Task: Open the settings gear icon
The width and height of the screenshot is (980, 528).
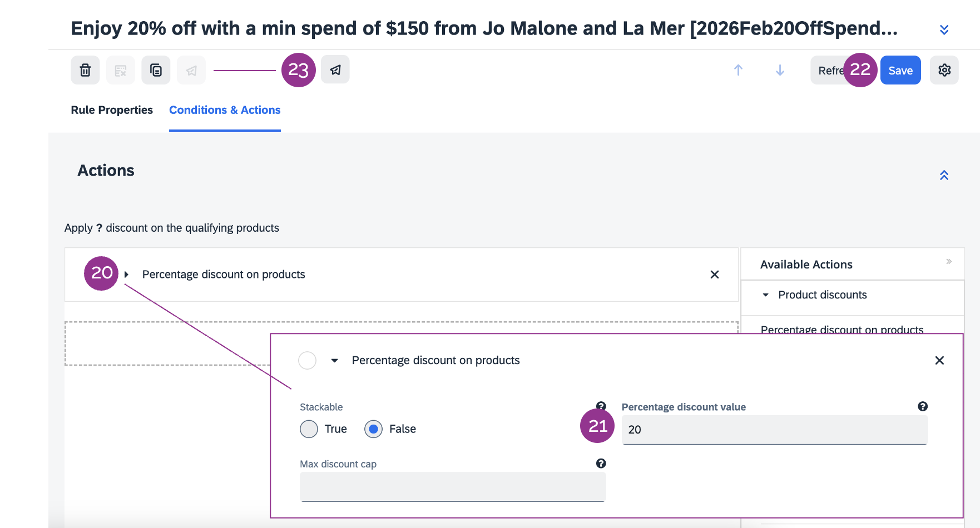Action: [944, 70]
